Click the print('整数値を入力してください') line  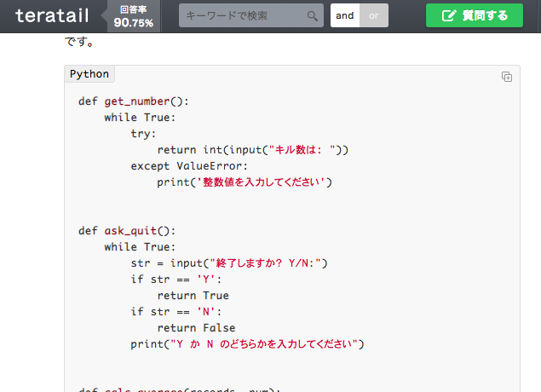pyautogui.click(x=245, y=182)
